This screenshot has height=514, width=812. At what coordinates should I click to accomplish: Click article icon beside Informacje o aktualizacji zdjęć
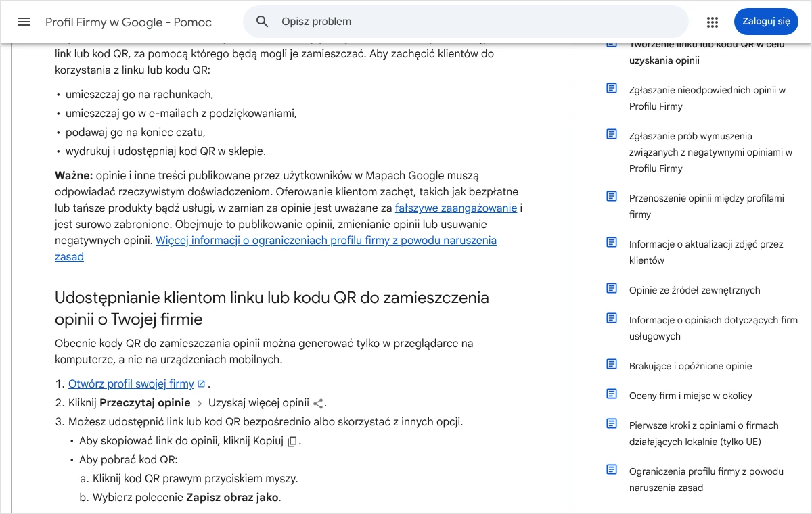pyautogui.click(x=612, y=242)
